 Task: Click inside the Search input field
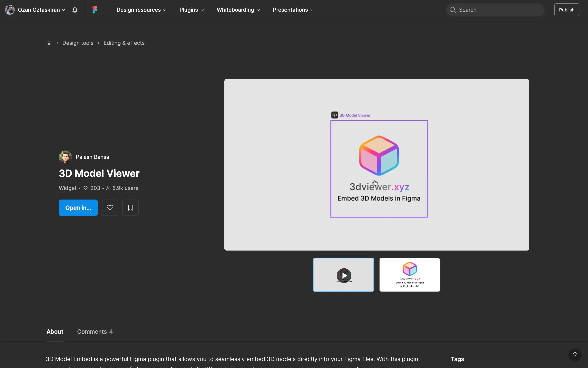[495, 10]
